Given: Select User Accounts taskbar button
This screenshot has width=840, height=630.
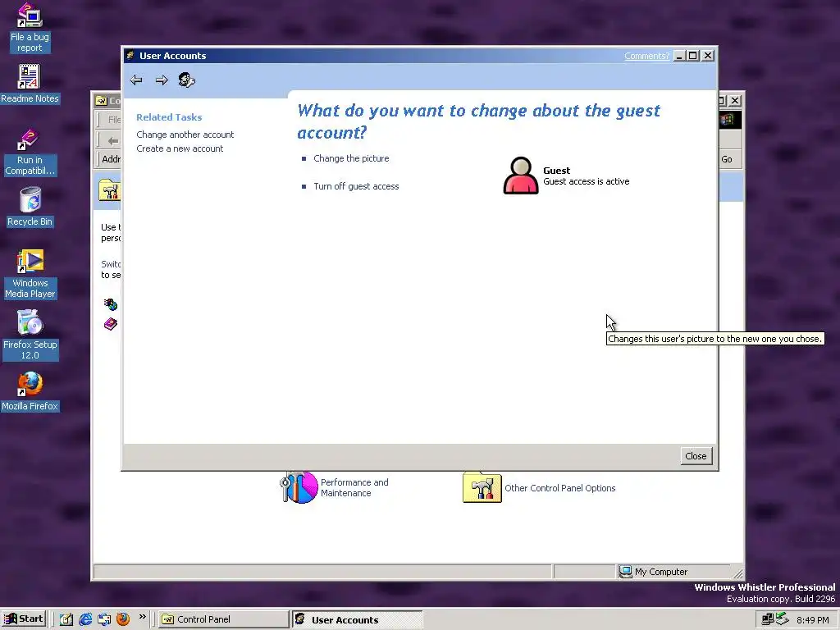Looking at the screenshot, I should click(x=357, y=620).
